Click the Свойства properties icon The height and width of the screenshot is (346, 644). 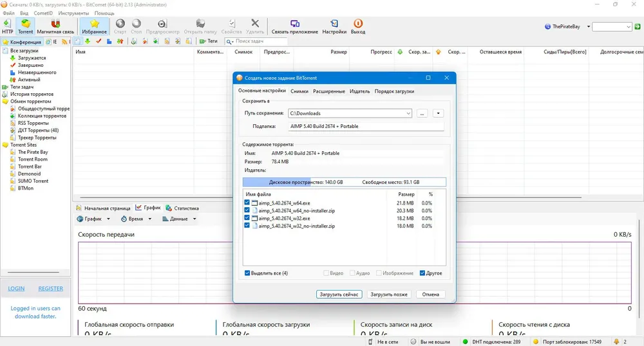coord(232,26)
